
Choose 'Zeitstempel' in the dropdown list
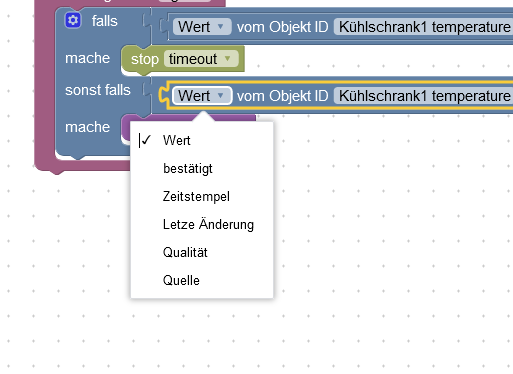(x=202, y=196)
